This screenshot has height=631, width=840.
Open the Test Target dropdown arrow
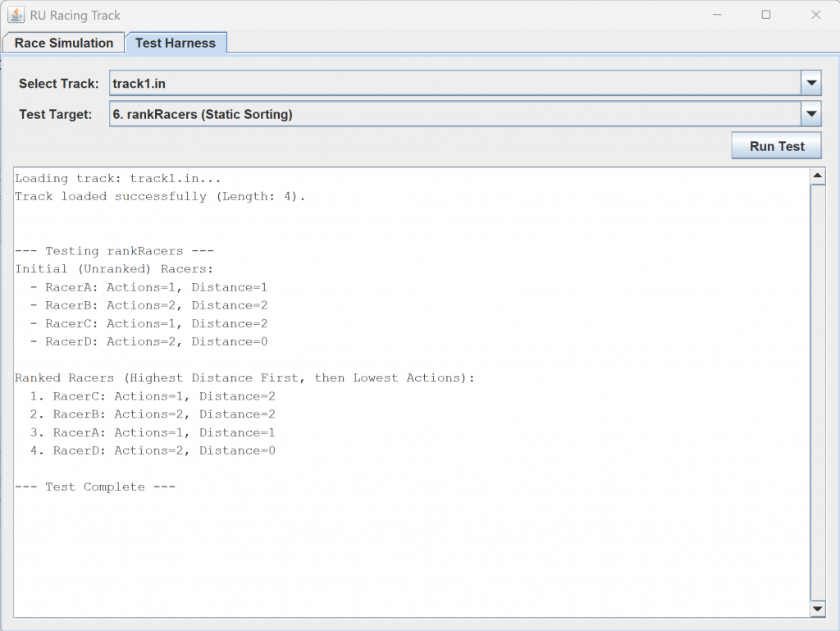coord(811,113)
